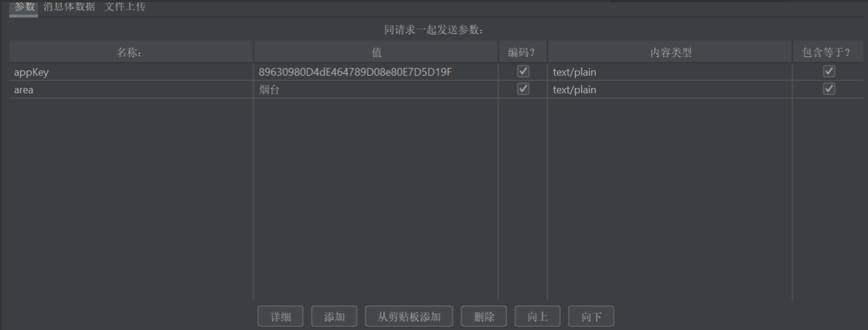
Task: Toggle 包含等于 checkbox for area row
Action: pos(829,89)
